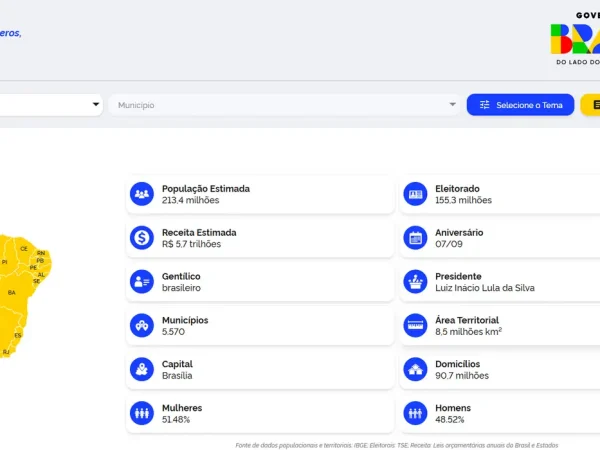Click the Receita Estimada dollar icon

(x=142, y=238)
